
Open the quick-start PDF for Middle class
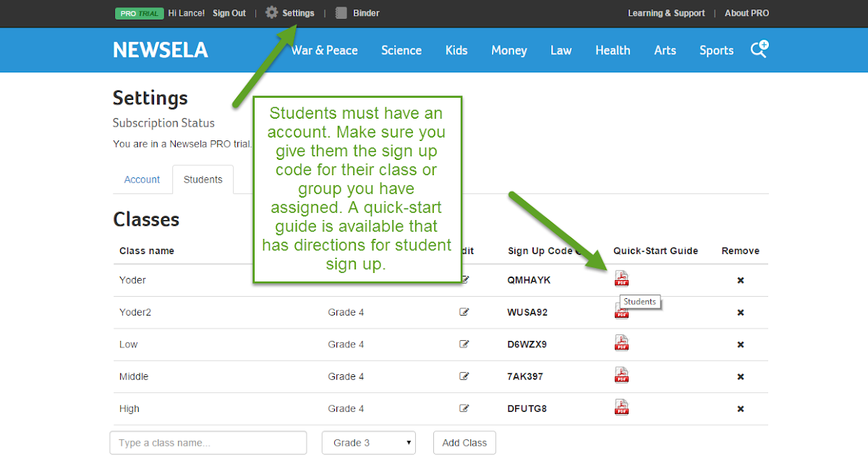pos(621,375)
